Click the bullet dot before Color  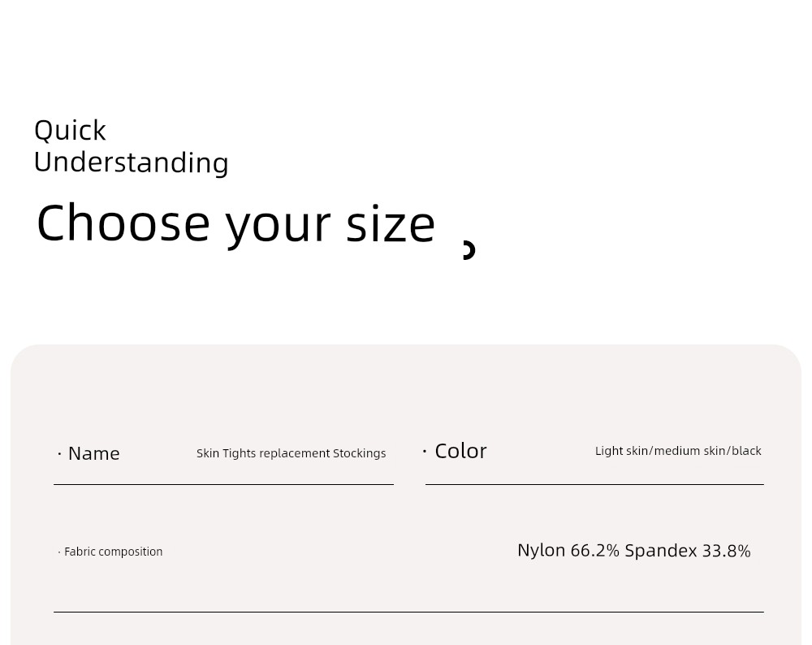[425, 452]
